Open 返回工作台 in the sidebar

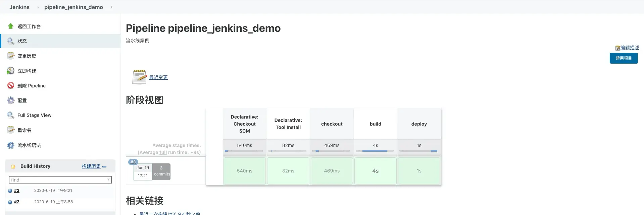pos(29,26)
